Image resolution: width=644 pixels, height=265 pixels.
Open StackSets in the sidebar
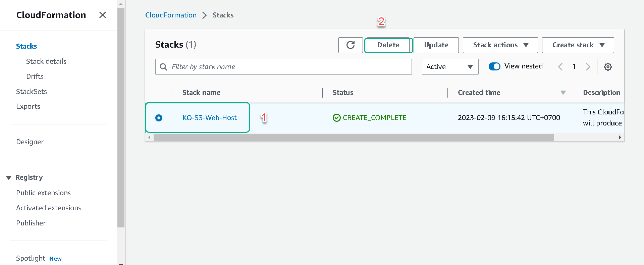32,92
